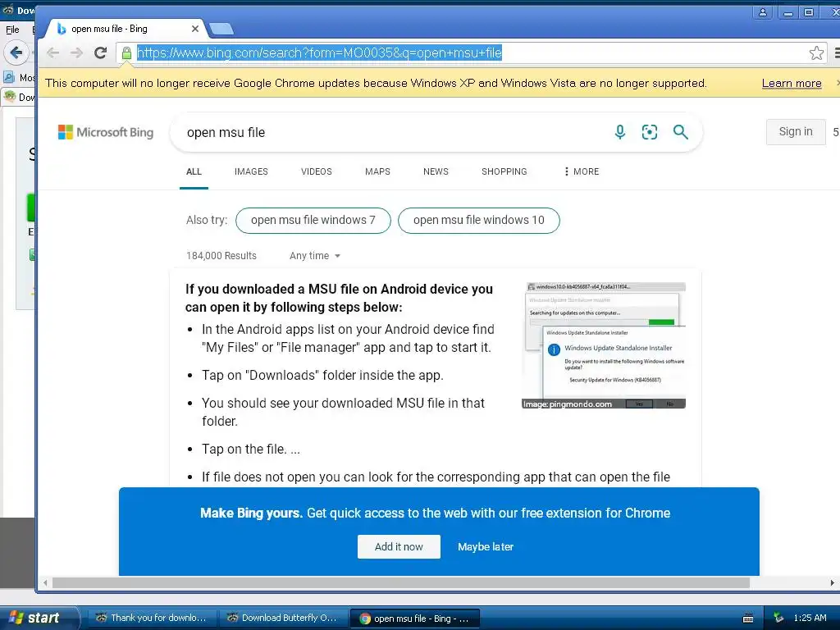This screenshot has height=630, width=840.
Task: Click the 'Image: pingmondo.com' caption
Action: tap(568, 404)
